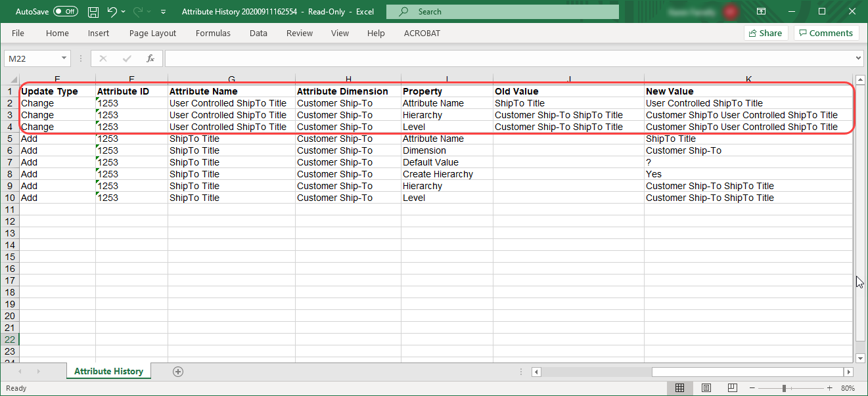Switch to Page Break Preview icon
868x396 pixels.
732,388
